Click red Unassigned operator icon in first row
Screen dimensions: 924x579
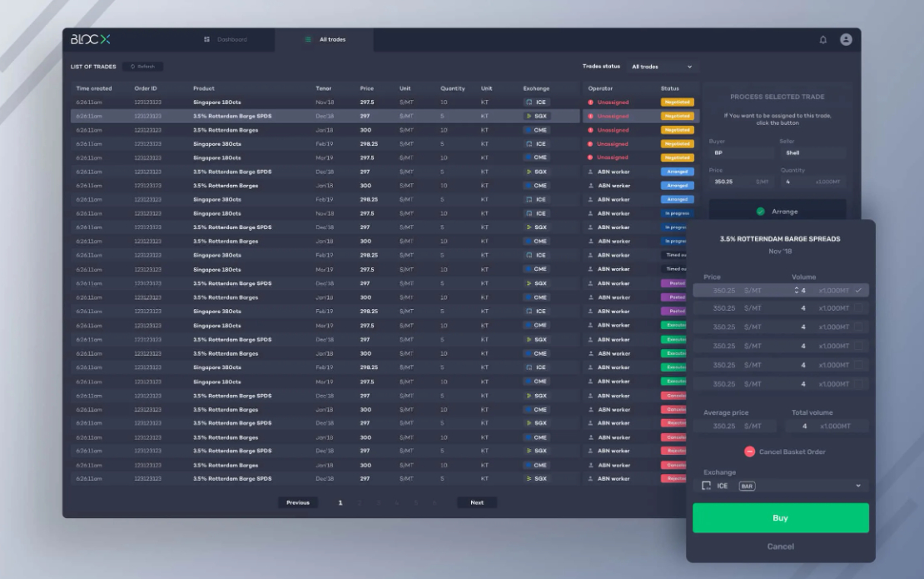(591, 102)
